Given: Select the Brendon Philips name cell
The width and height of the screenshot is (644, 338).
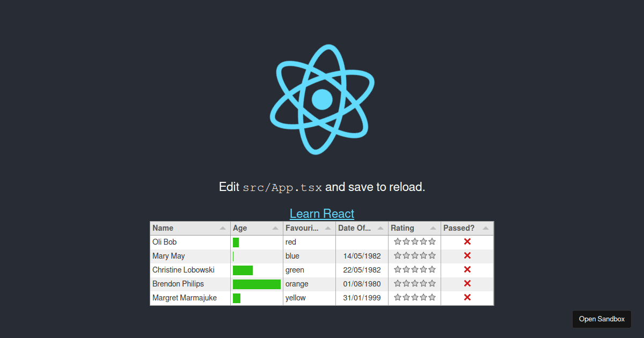Looking at the screenshot, I should 190,284.
